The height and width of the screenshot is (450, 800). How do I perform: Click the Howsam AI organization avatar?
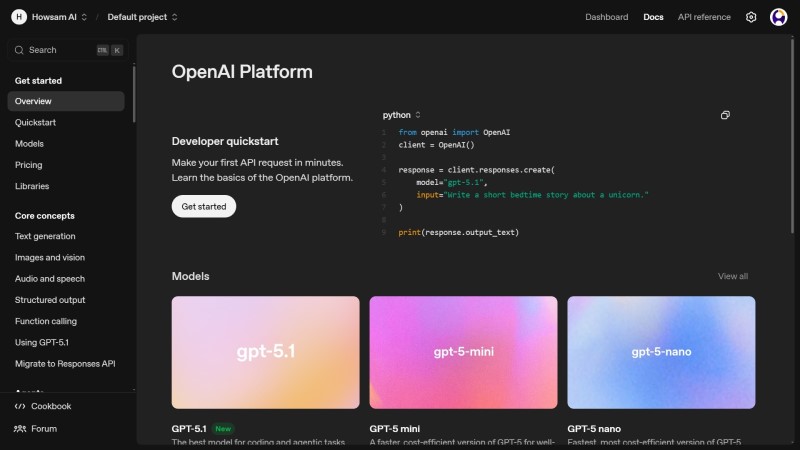(x=19, y=17)
